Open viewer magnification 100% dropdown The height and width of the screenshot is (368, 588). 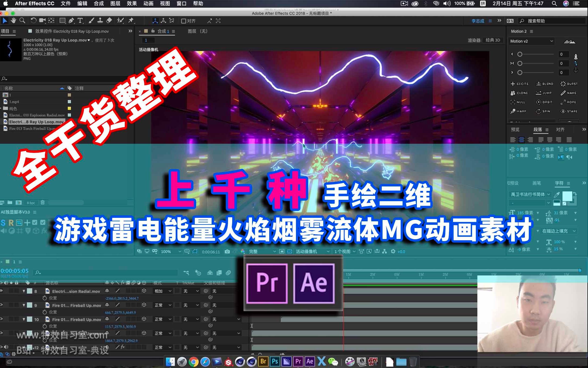171,252
